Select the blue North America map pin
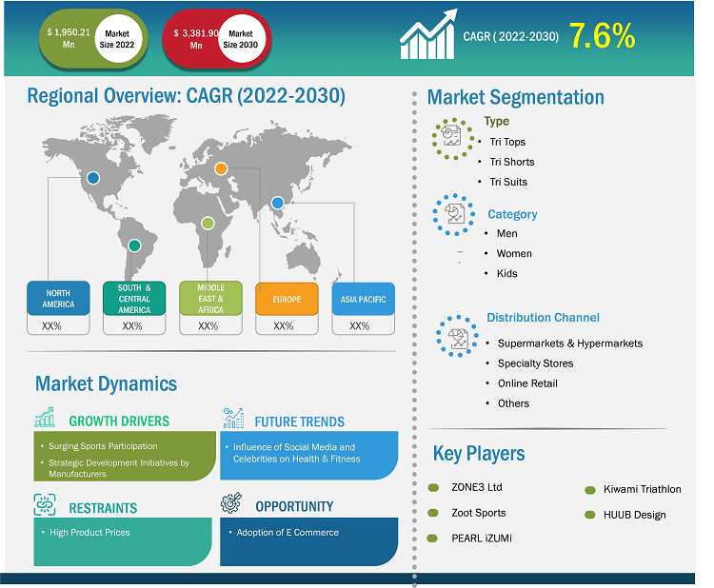 (93, 177)
